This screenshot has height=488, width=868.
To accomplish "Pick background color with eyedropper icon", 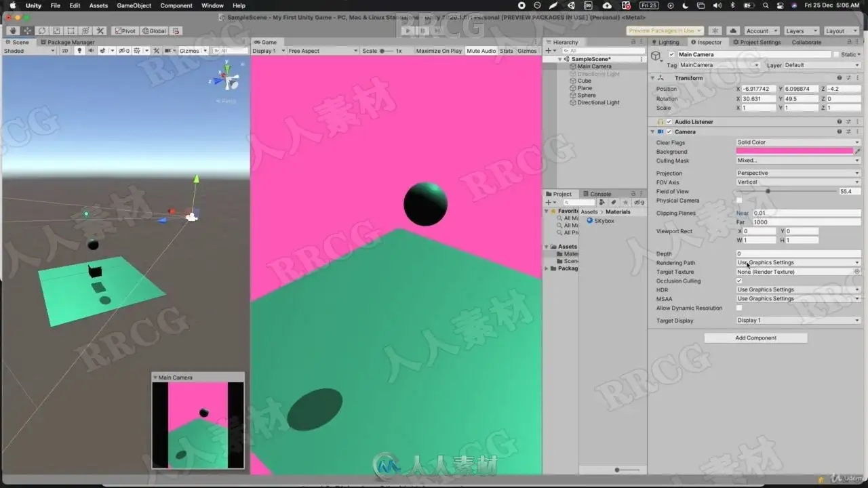I will tap(858, 152).
